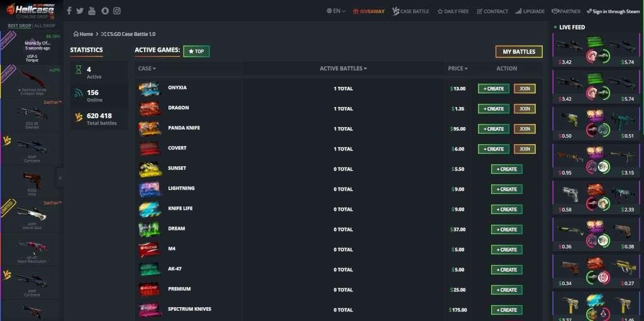Open the live feed battle with $0.58
This screenshot has width=644, height=321.
[x=597, y=198]
